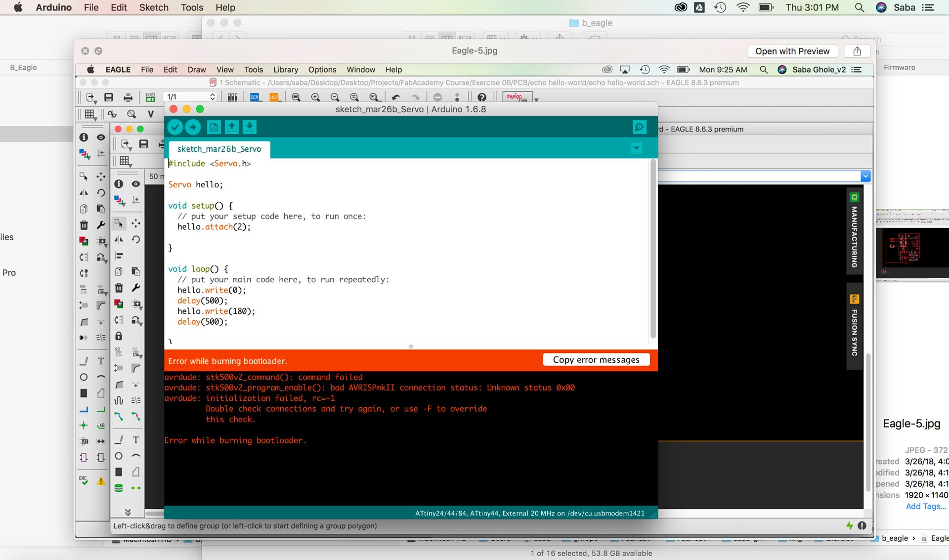The height and width of the screenshot is (560, 949).
Task: Click the Info tool in the schematic palette
Action: (84, 137)
